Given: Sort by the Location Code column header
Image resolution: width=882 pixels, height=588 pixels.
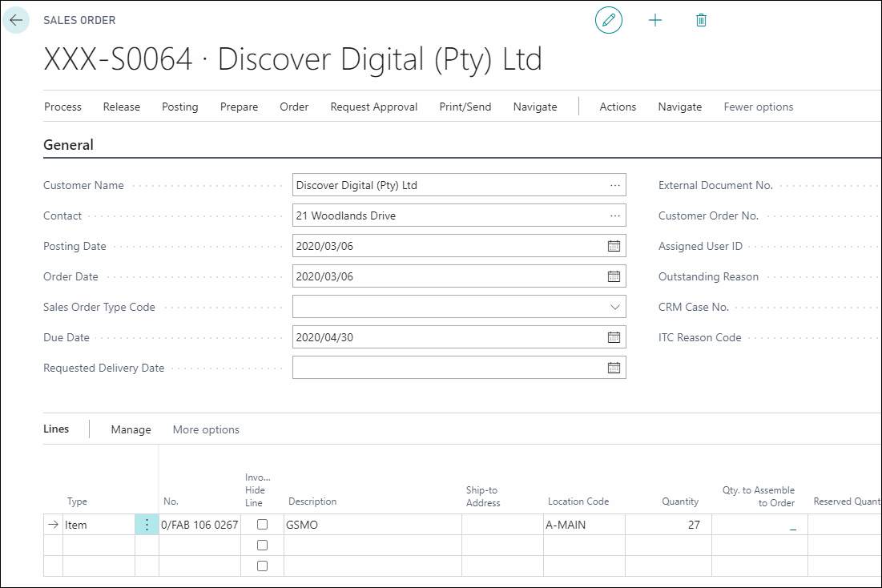Looking at the screenshot, I should click(x=578, y=501).
